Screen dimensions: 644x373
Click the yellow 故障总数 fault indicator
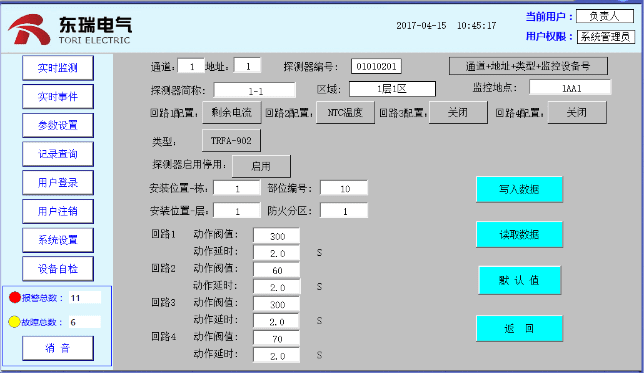coord(14,322)
